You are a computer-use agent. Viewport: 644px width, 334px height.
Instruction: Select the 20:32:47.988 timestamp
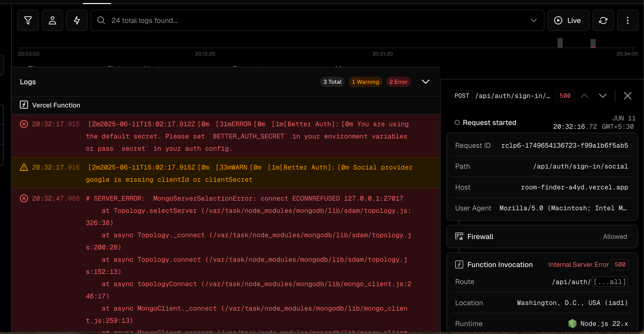point(56,198)
